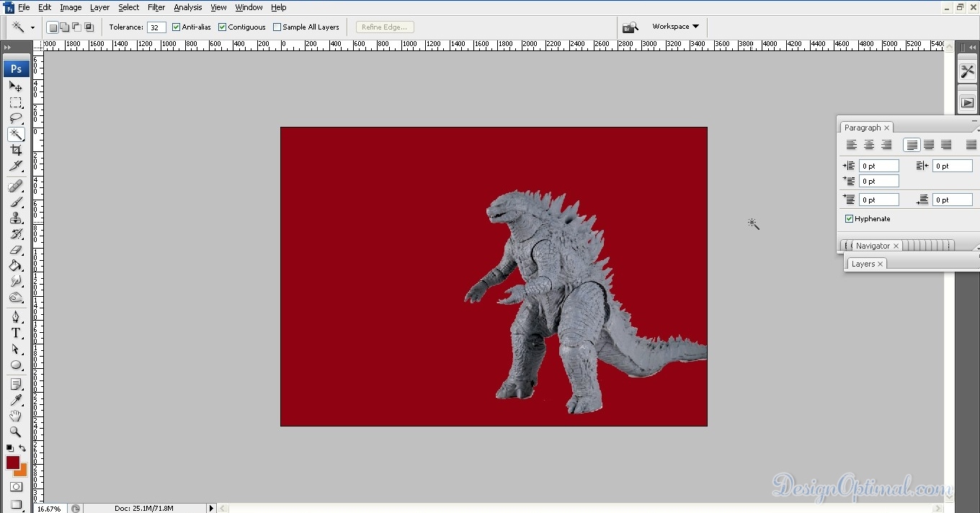This screenshot has width=980, height=513.
Task: Select Justify all option
Action: click(971, 145)
